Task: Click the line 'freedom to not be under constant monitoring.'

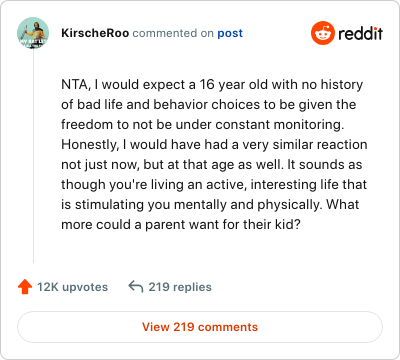Action: pyautogui.click(x=202, y=125)
